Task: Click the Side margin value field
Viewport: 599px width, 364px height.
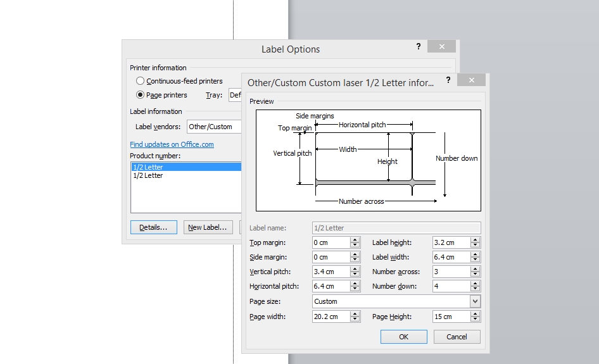Action: coord(331,257)
